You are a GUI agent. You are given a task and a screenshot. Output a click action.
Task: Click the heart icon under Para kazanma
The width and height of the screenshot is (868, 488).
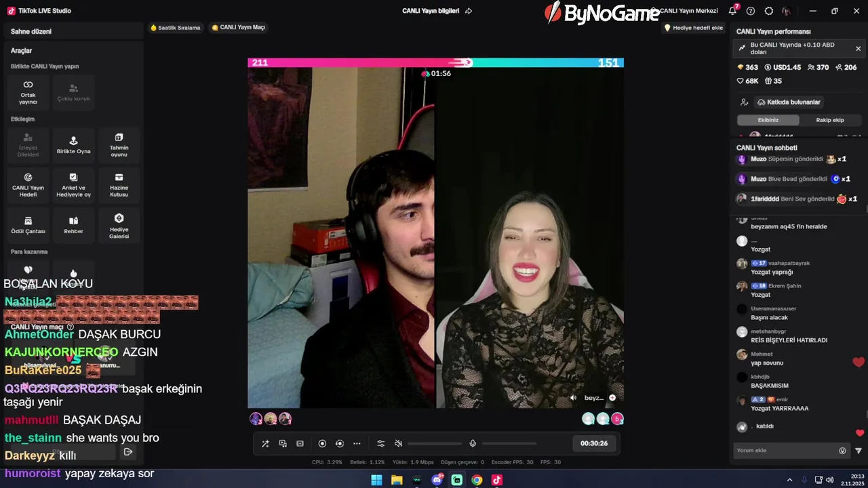pos(28,270)
